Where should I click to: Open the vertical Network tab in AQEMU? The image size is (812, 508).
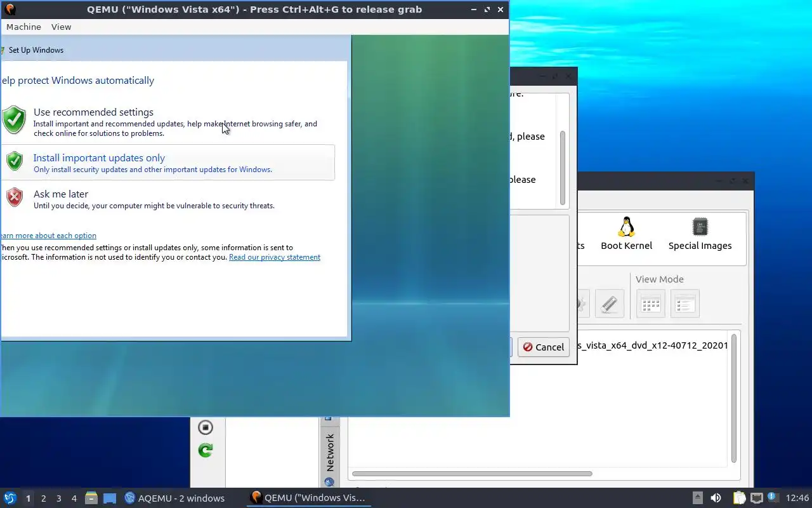pyautogui.click(x=329, y=451)
